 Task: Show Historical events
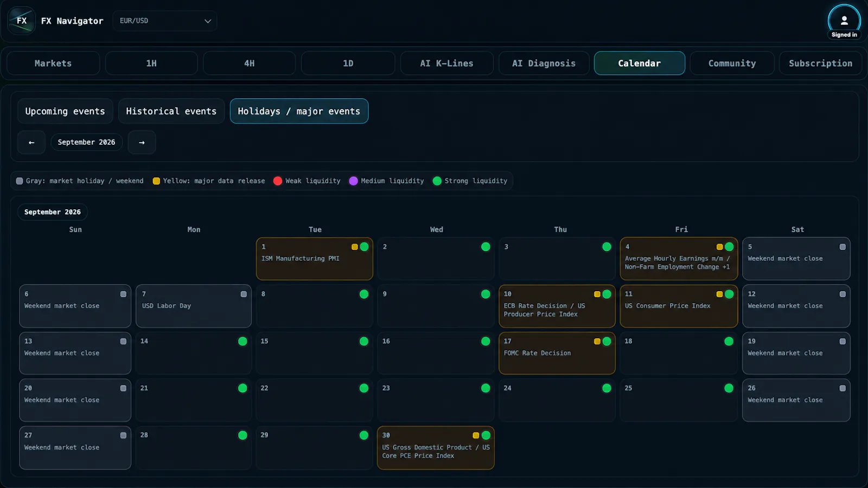171,111
